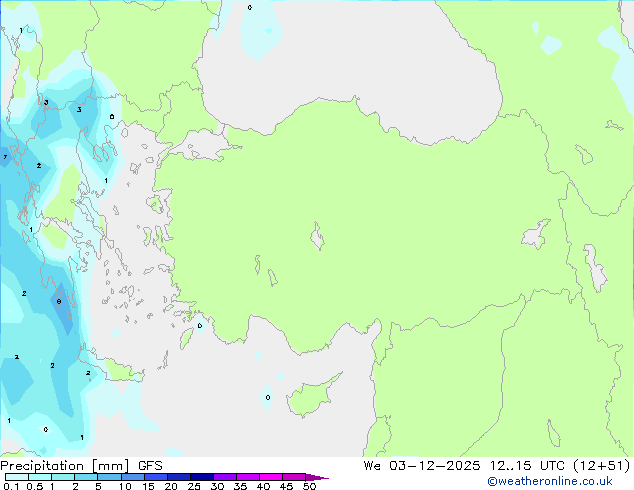This screenshot has width=634, height=490.
Task: Click the '25' legend scale label
Action: 194,486
